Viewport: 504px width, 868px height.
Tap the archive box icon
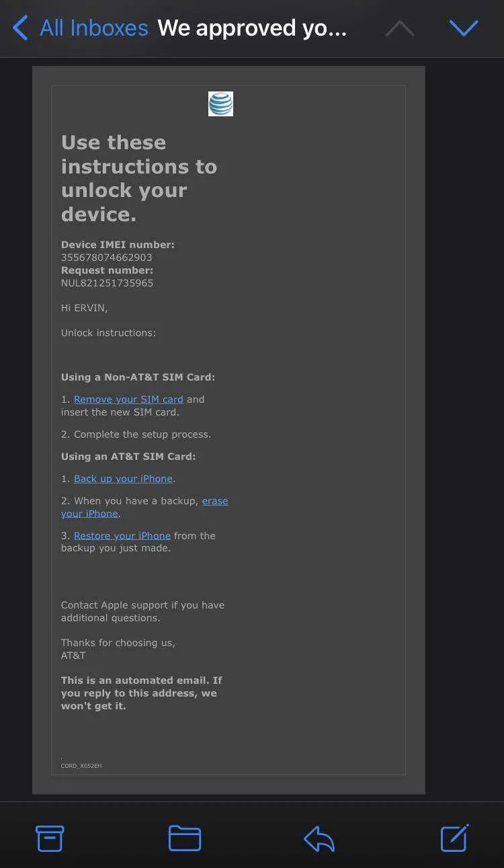[x=50, y=838]
